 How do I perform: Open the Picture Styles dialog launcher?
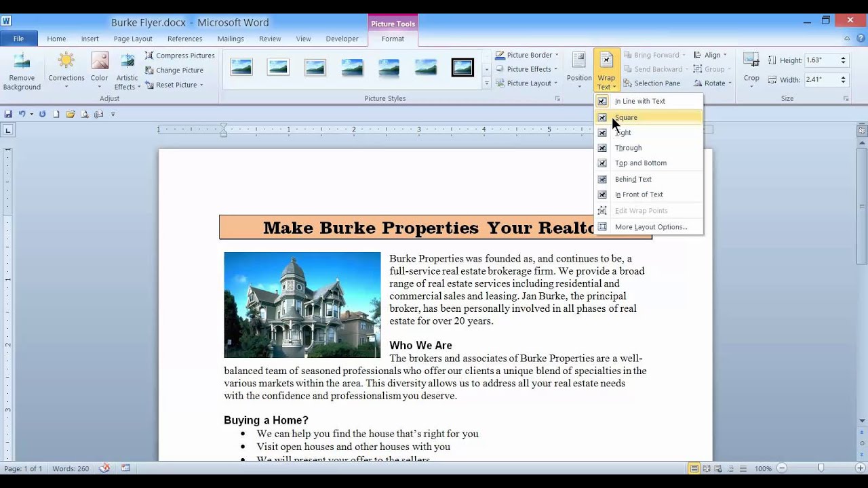557,99
